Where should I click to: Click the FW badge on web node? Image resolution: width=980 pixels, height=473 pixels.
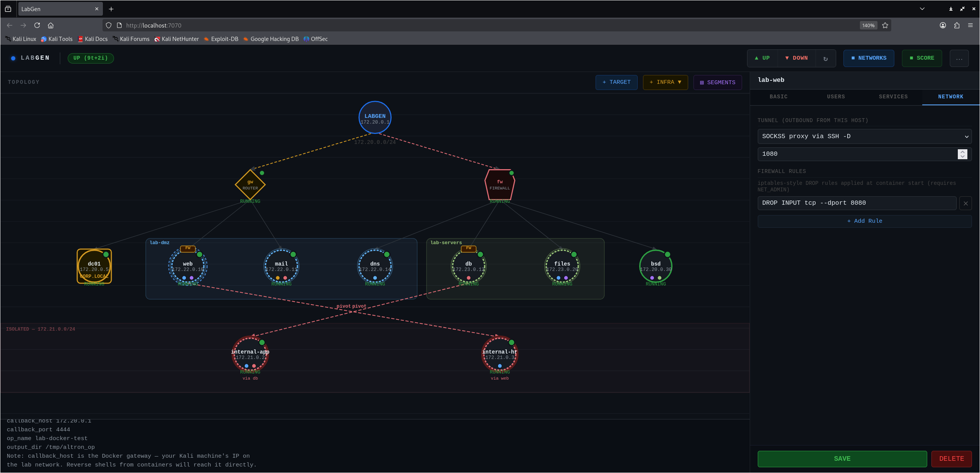tap(188, 248)
